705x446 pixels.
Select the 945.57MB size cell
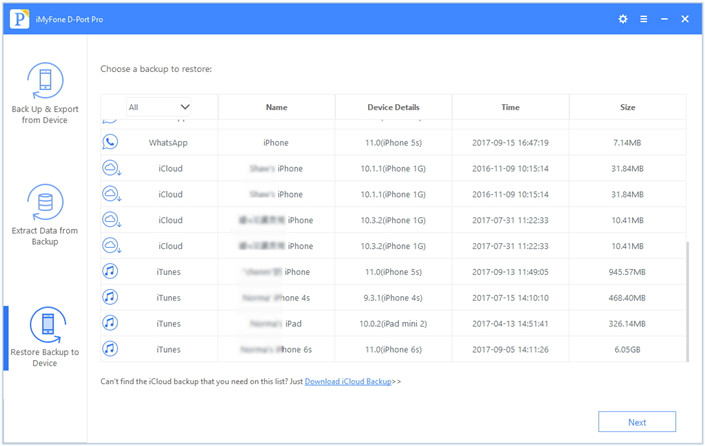pos(627,272)
